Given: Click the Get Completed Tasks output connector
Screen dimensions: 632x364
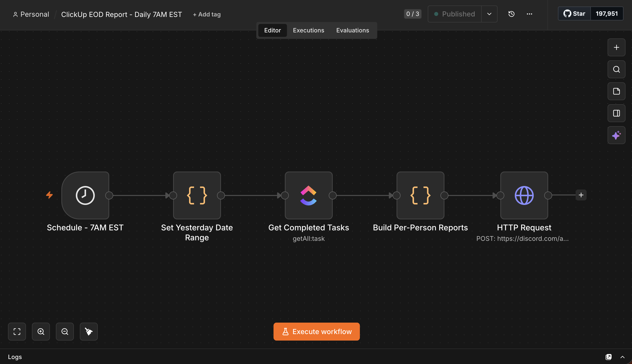Looking at the screenshot, I should click(332, 195).
